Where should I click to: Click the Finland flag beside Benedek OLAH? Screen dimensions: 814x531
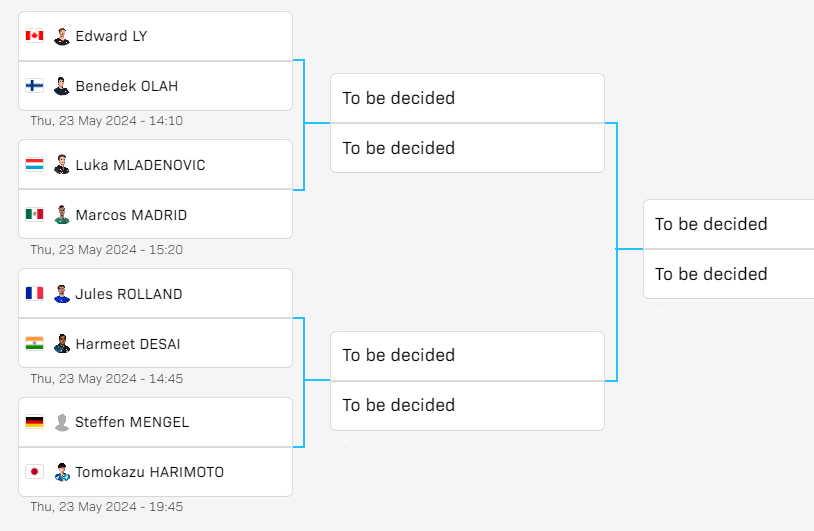coord(34,86)
